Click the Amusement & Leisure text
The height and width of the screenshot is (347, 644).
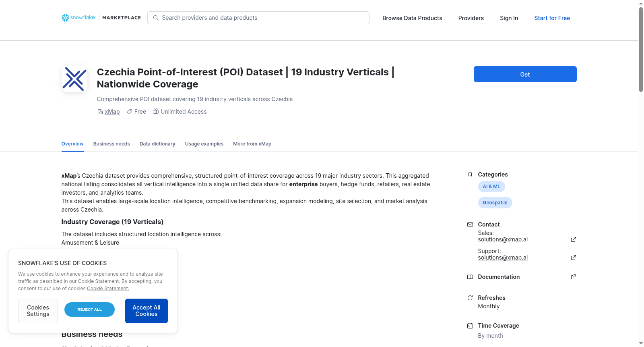(90, 243)
